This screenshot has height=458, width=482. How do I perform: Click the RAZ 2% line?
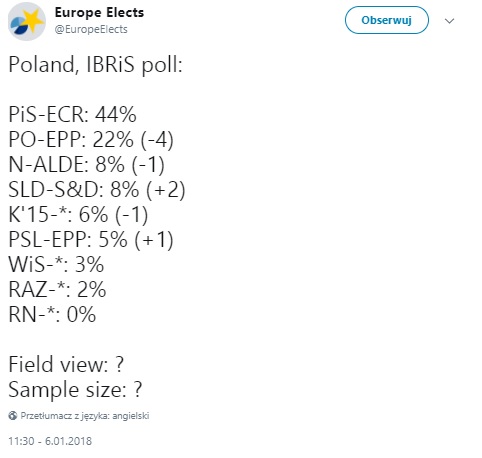[57, 289]
